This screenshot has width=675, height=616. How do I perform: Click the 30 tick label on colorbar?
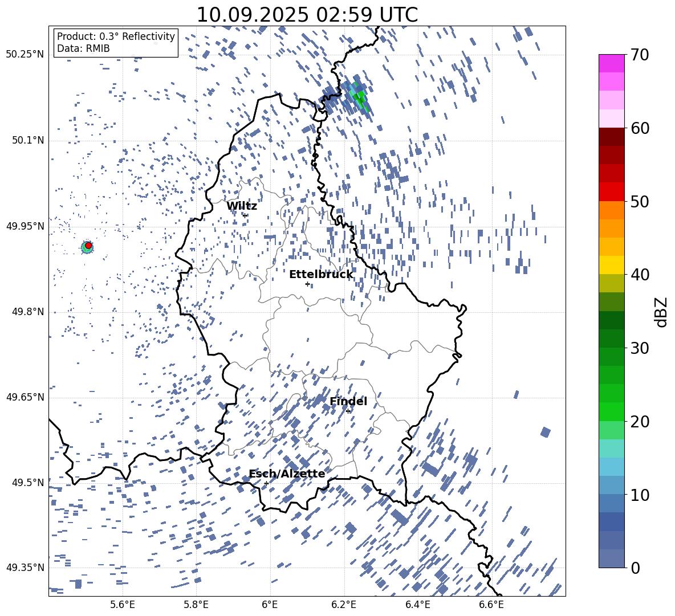(640, 348)
